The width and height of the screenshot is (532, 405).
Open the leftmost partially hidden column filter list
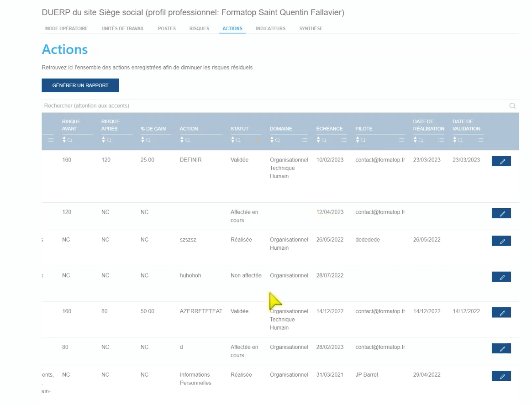click(51, 140)
